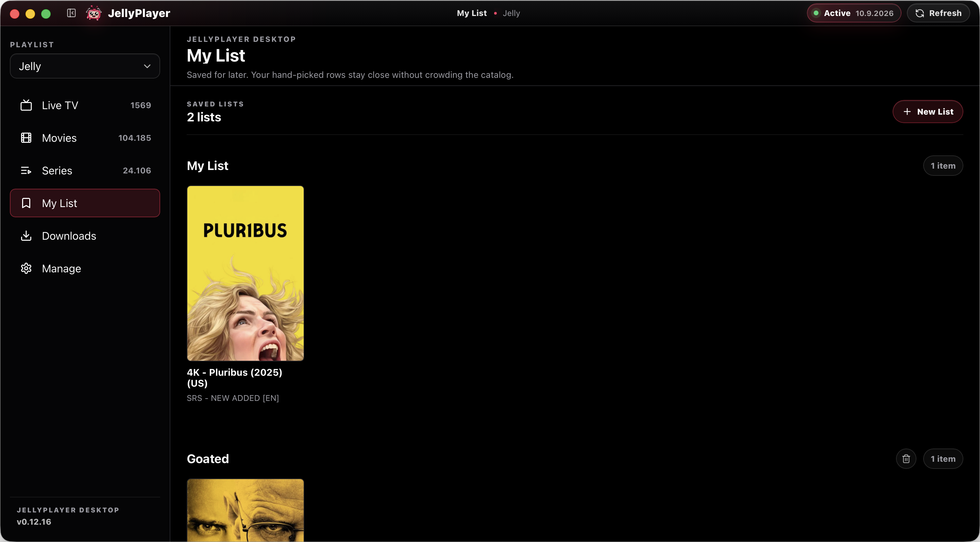Click the green macOS fullscreen button
Screen dimensions: 980x542
click(x=46, y=14)
